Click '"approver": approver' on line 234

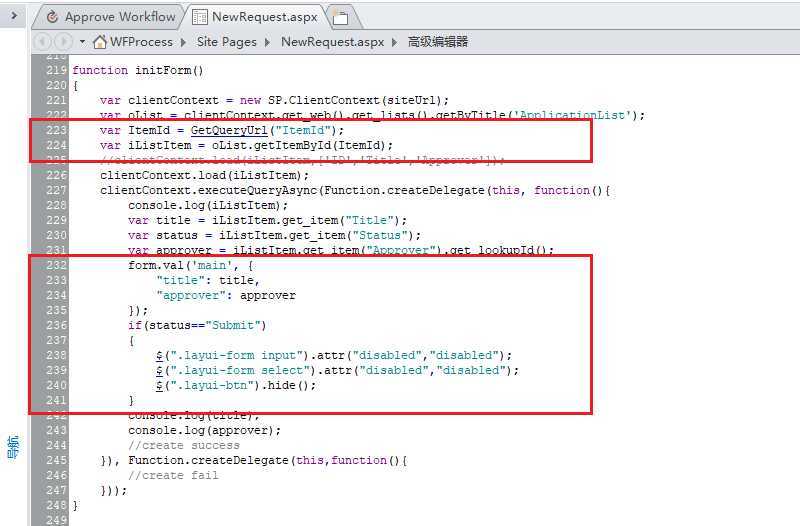[x=226, y=295]
